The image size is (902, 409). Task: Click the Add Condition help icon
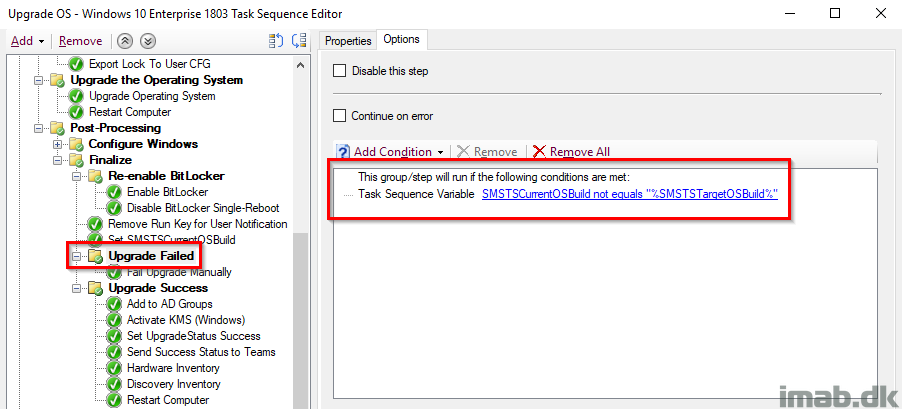(343, 152)
